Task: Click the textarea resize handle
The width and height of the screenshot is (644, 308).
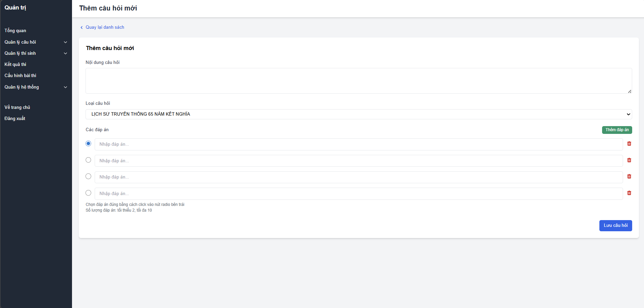Action: click(x=629, y=91)
